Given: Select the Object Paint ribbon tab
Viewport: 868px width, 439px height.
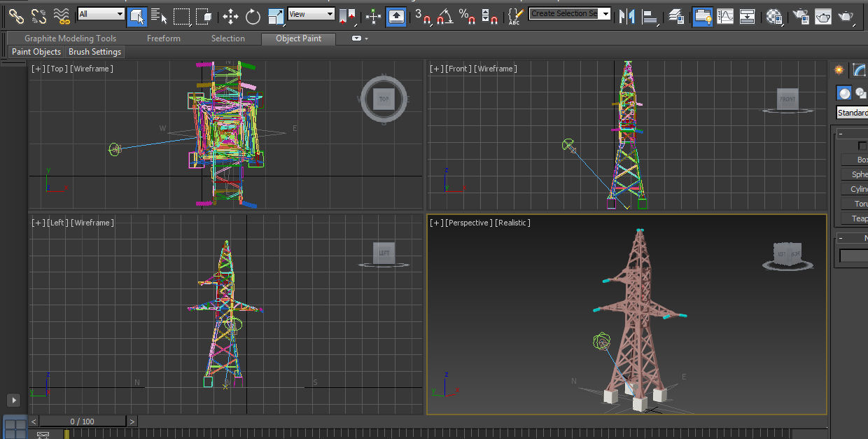Looking at the screenshot, I should pyautogui.click(x=298, y=39).
